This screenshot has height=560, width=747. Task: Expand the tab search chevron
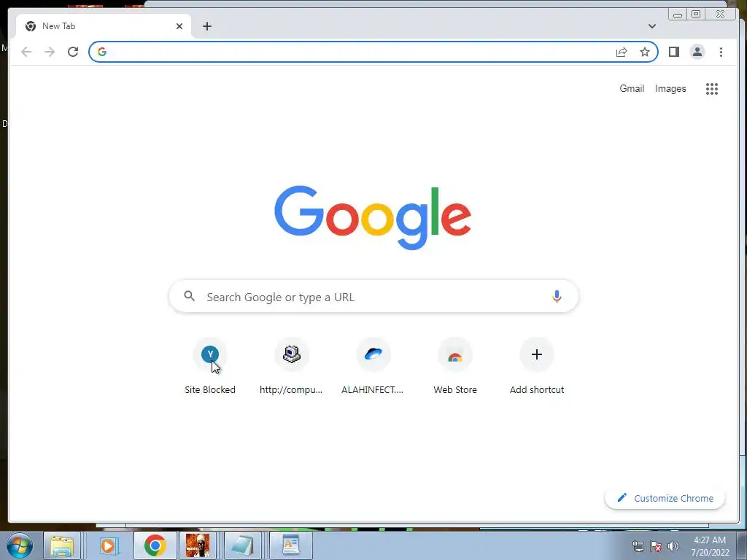point(651,26)
